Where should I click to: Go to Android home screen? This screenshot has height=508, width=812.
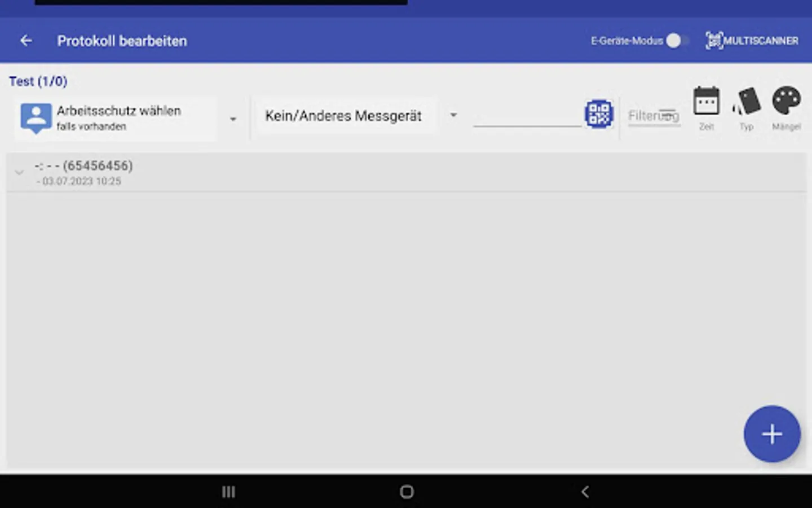click(x=407, y=492)
